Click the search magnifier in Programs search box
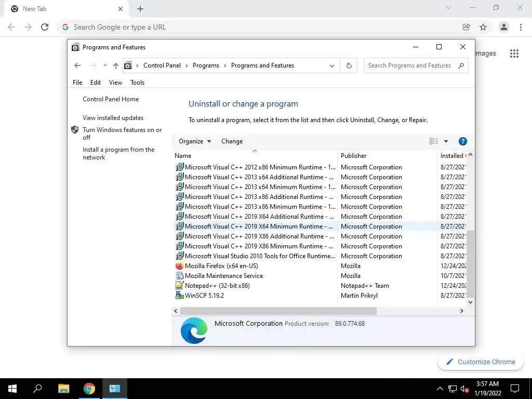The height and width of the screenshot is (399, 532). coord(461,65)
